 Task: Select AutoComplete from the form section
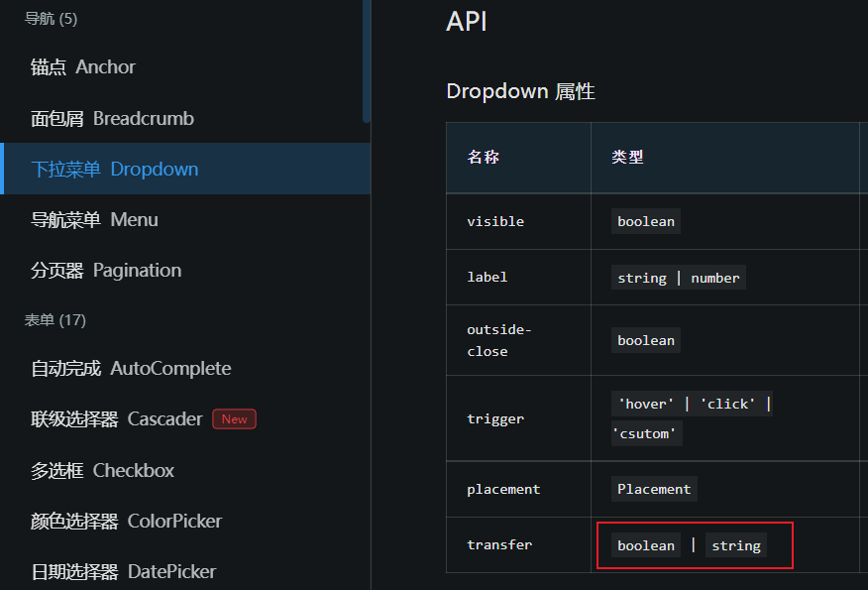click(x=129, y=368)
